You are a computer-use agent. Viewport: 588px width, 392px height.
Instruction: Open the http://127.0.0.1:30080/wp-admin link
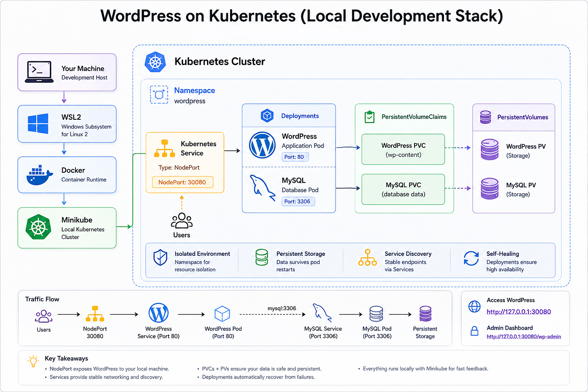click(x=524, y=337)
